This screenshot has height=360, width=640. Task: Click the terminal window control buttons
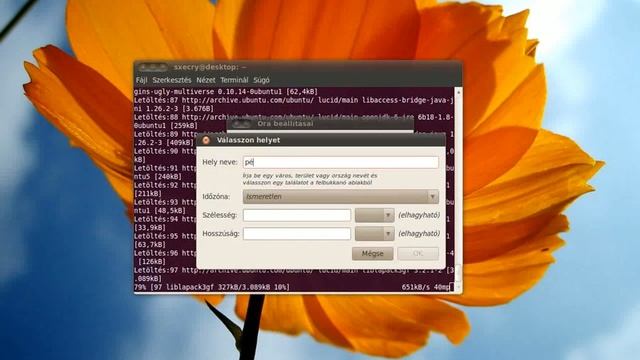click(x=152, y=67)
